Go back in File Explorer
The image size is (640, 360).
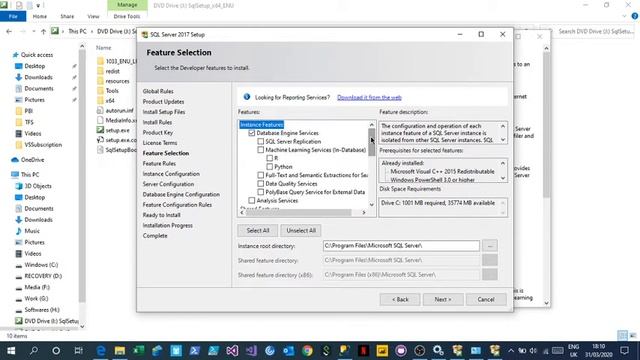[x=9, y=31]
